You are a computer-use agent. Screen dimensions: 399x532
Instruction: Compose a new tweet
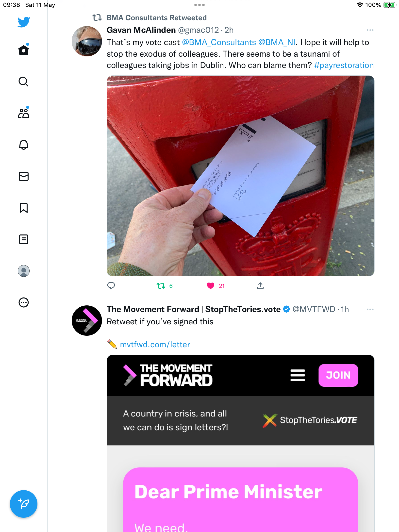pos(24,504)
